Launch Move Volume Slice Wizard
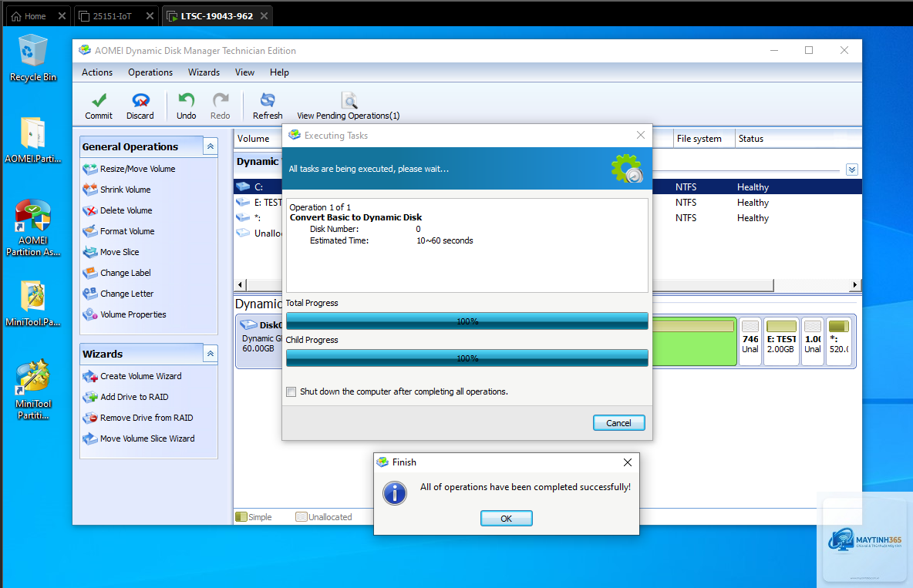The width and height of the screenshot is (913, 588). [147, 439]
